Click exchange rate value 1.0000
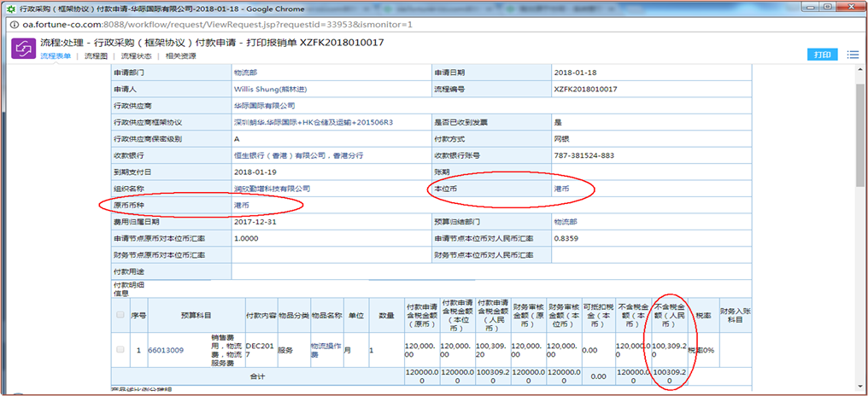The image size is (868, 396). click(246, 238)
